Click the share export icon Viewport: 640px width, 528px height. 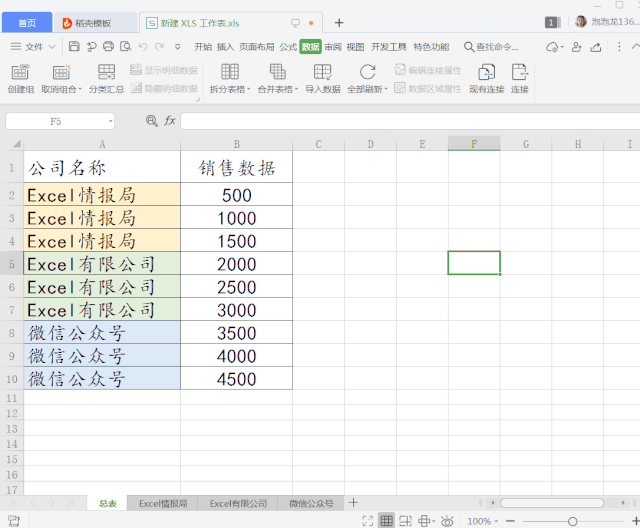coord(596,47)
